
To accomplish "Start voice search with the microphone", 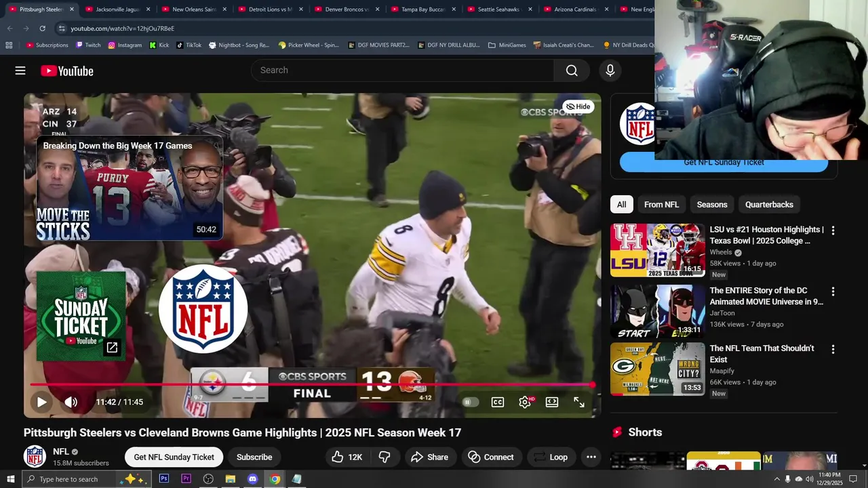I will [610, 70].
